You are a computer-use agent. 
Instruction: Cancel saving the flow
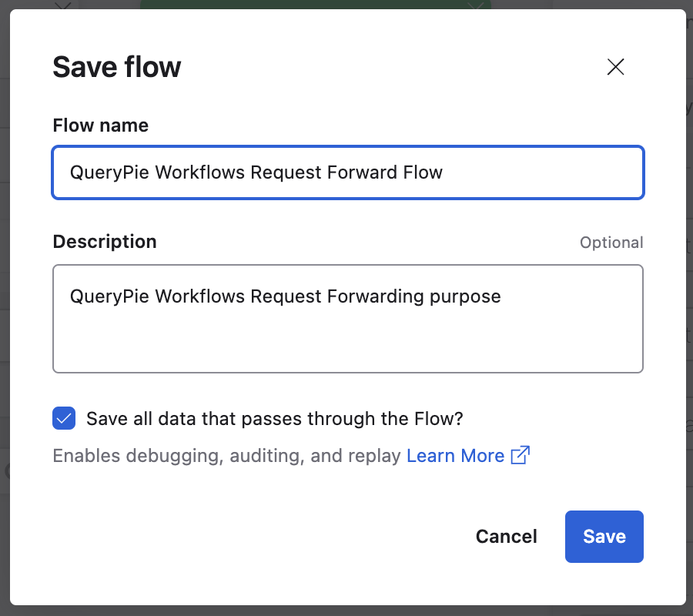click(x=506, y=537)
